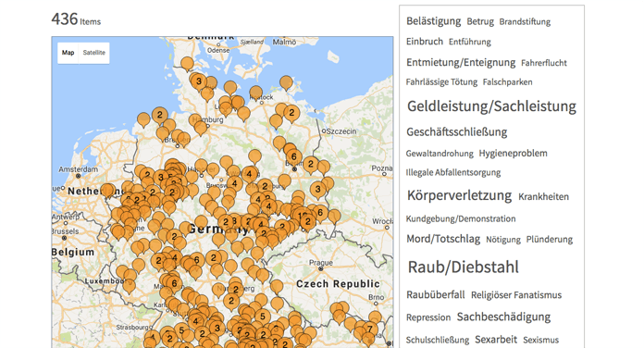644x348 pixels.
Task: Switch to Satellite map view
Action: [x=94, y=53]
